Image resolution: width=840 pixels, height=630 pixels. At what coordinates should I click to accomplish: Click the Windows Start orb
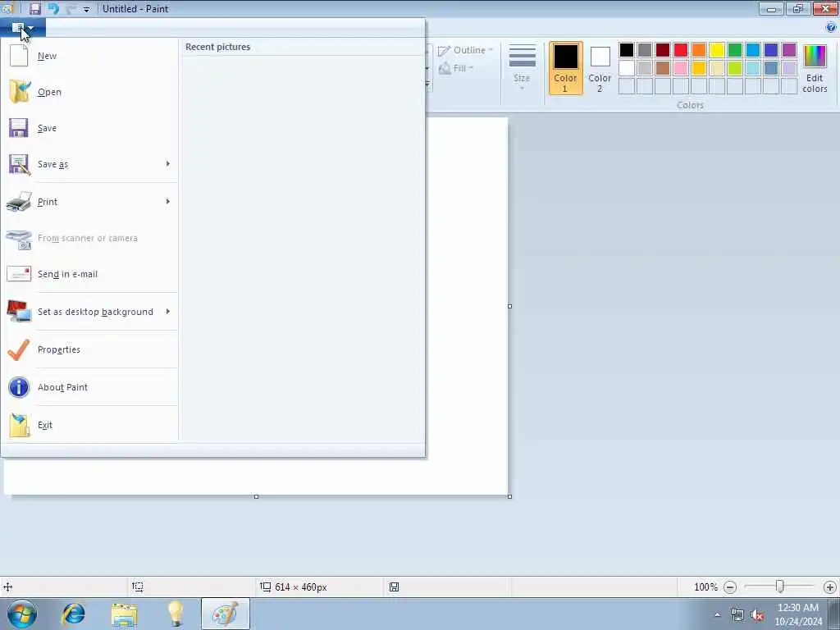click(x=22, y=614)
